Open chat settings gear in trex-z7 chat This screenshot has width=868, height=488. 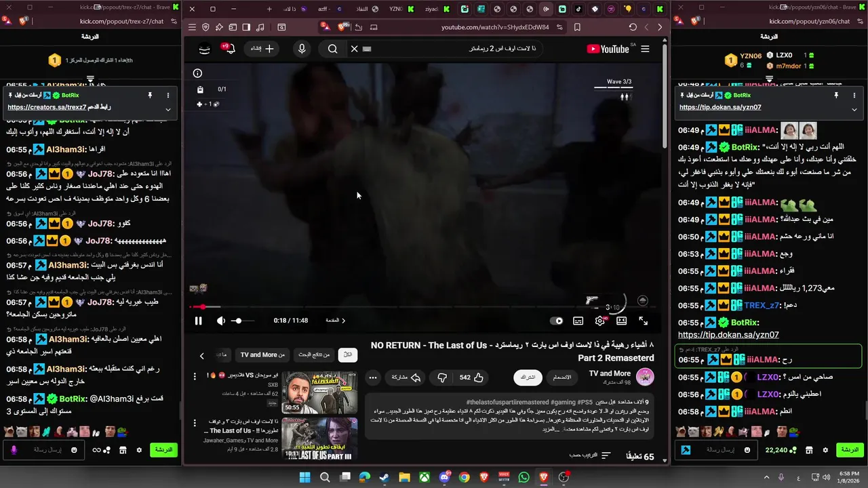click(139, 450)
